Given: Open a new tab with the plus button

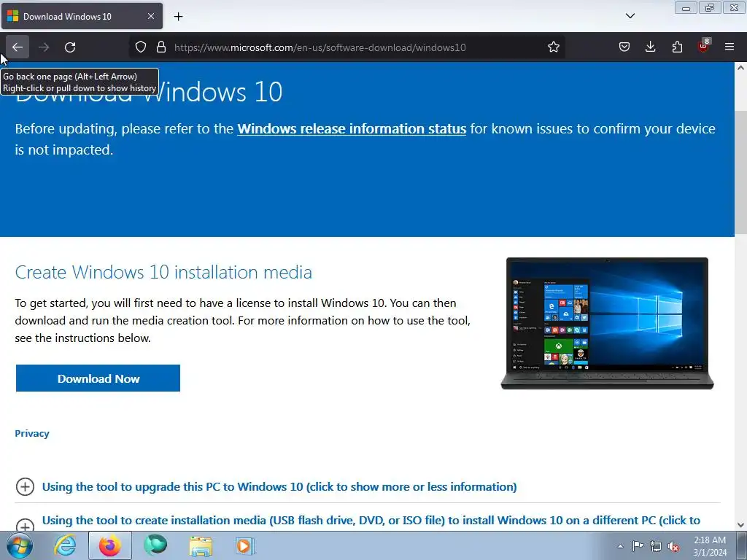Looking at the screenshot, I should coord(178,17).
